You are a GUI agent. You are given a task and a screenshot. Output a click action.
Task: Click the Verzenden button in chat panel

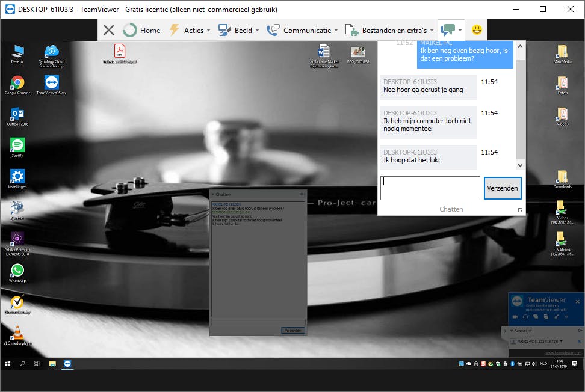pyautogui.click(x=503, y=188)
